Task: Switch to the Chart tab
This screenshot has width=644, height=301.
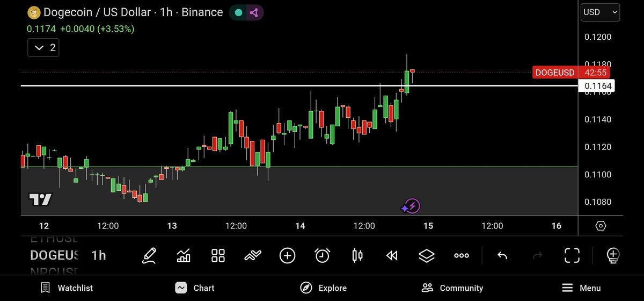Action: (x=194, y=288)
